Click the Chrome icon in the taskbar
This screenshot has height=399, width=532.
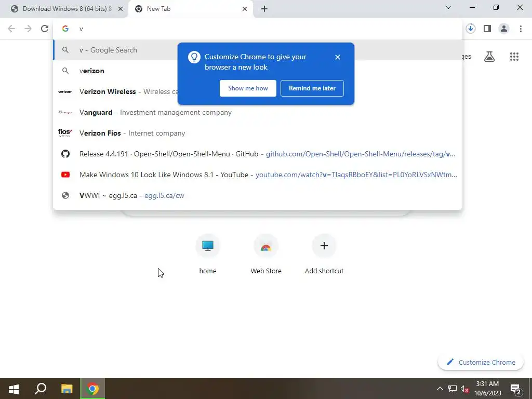[x=92, y=389]
